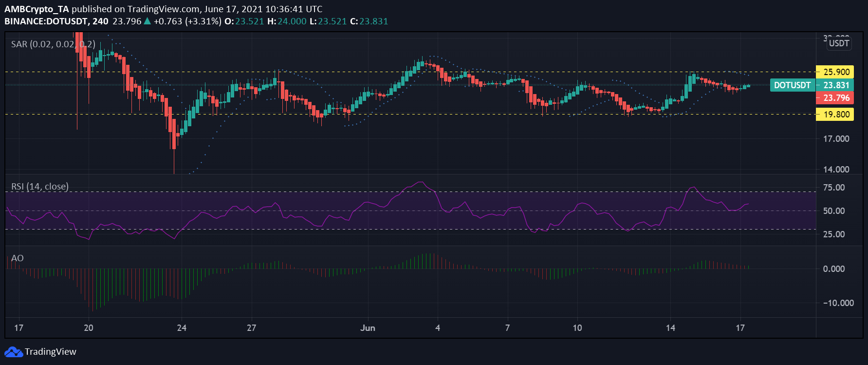The width and height of the screenshot is (868, 365).
Task: Click the DOTUSDT green price label
Action: coord(792,85)
